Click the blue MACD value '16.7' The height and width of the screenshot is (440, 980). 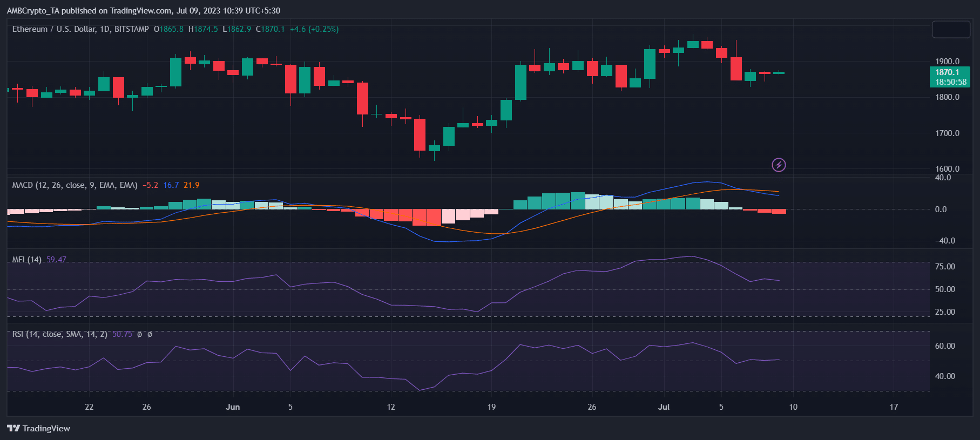pos(171,185)
